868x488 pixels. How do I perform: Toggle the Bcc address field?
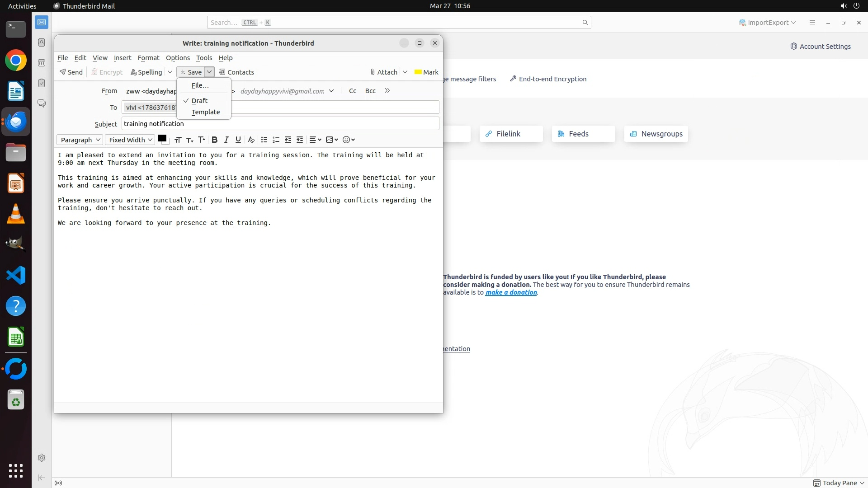pyautogui.click(x=370, y=91)
